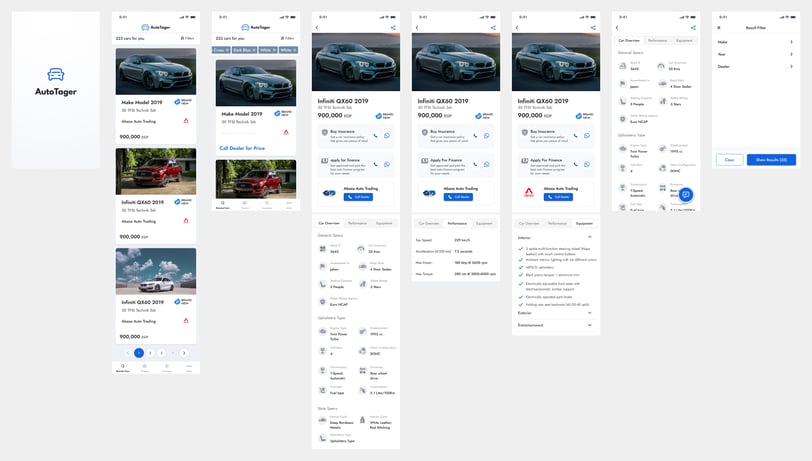Image resolution: width=812 pixels, height=461 pixels.
Task: Toggle the black piano lacquer trim checkmark
Action: [x=521, y=275]
